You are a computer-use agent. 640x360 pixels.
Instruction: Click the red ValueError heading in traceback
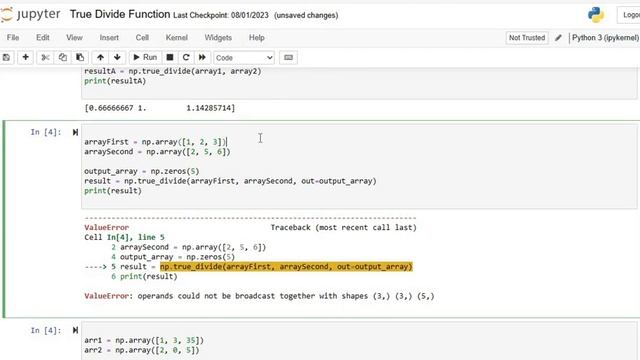coord(107,227)
